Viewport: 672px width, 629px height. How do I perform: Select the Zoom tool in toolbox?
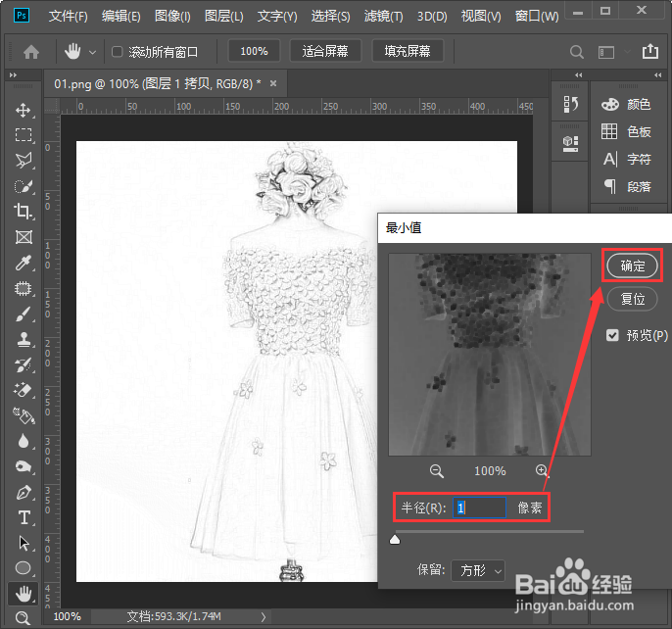pos(23,618)
